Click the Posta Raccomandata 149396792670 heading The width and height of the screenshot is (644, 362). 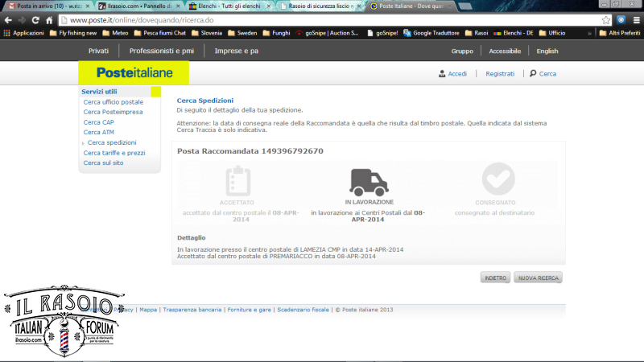click(250, 151)
